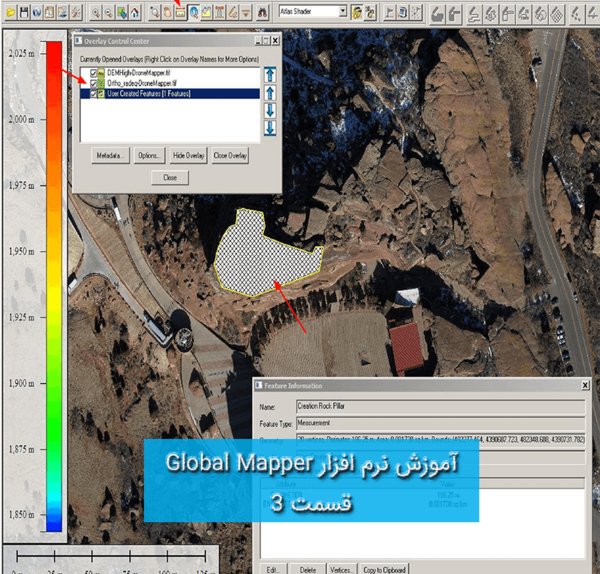Click the Full View home icon
600x574 pixels.
(x=135, y=13)
